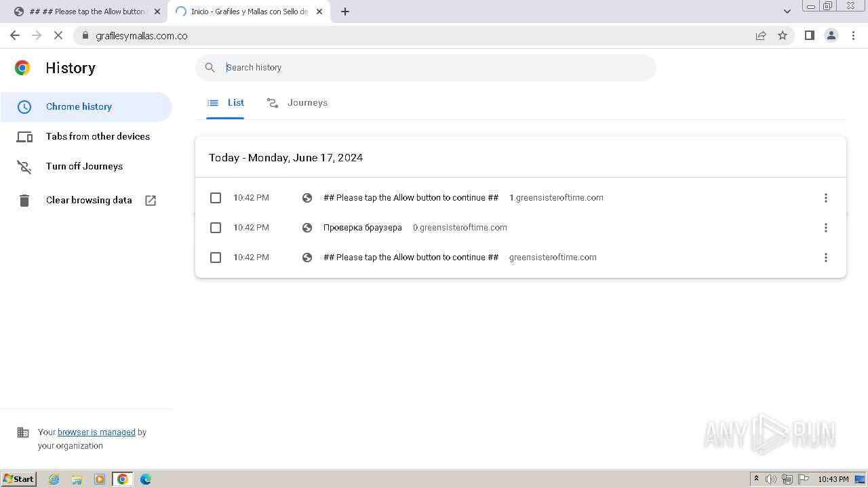The height and width of the screenshot is (488, 868).
Task: Open a new tab with the plus button
Action: coord(345,12)
